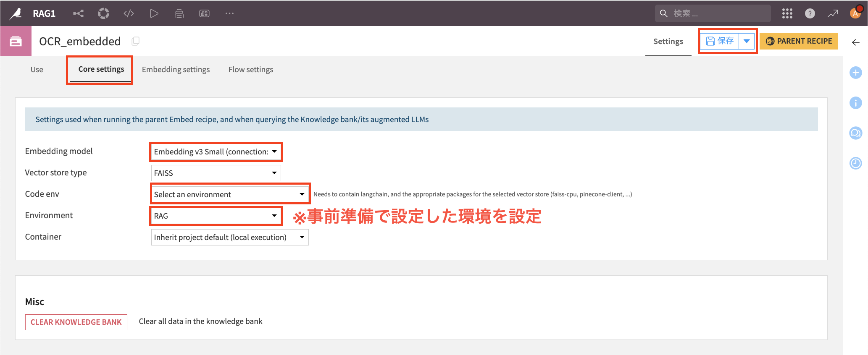Open the Flow settings tab

pos(250,70)
